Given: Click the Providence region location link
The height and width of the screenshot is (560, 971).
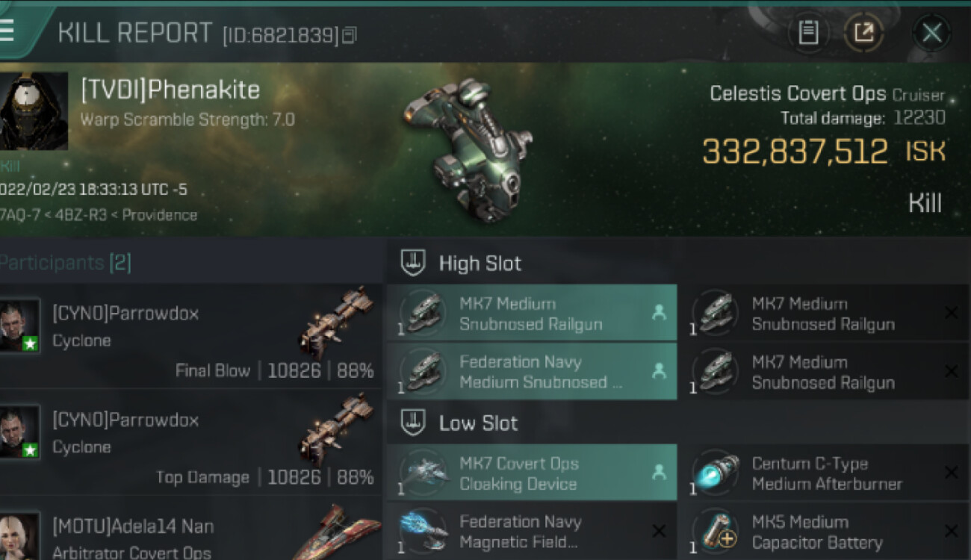Looking at the screenshot, I should 160,215.
